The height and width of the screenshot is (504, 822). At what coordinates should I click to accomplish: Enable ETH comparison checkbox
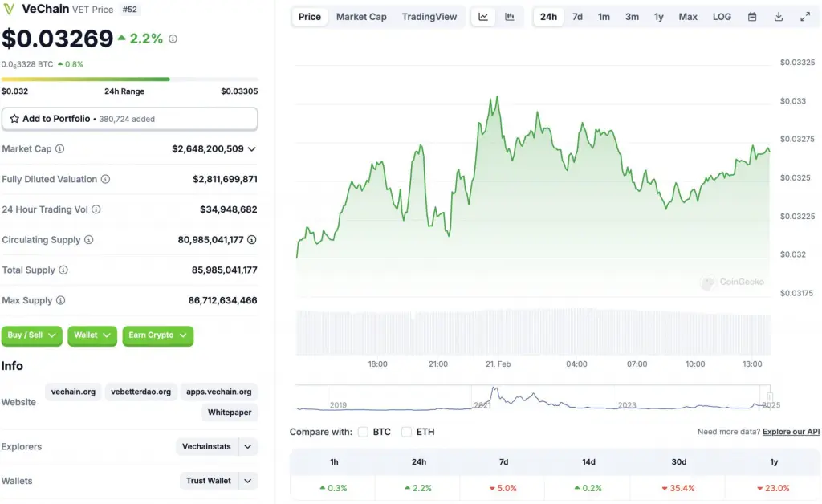(x=406, y=432)
